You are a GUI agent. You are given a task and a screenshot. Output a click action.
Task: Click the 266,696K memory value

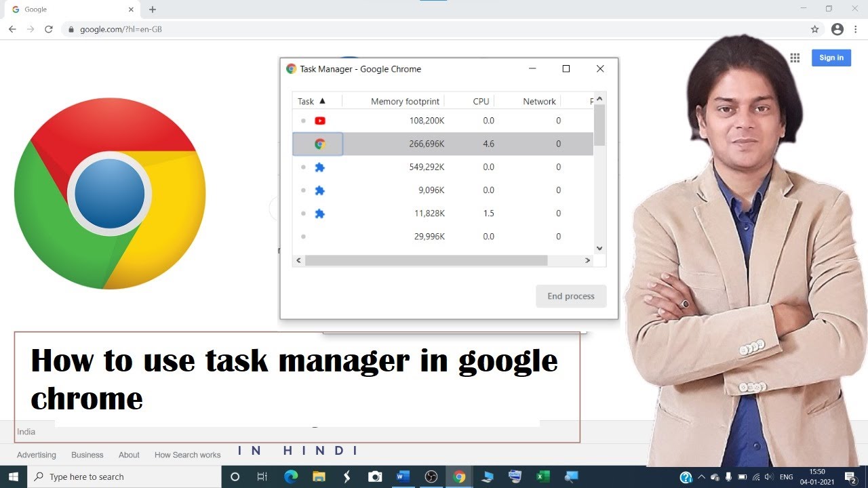point(427,144)
